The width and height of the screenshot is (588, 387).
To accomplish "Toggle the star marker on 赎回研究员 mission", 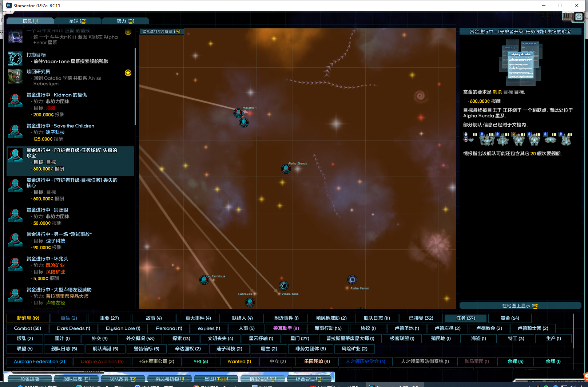I will [x=128, y=73].
